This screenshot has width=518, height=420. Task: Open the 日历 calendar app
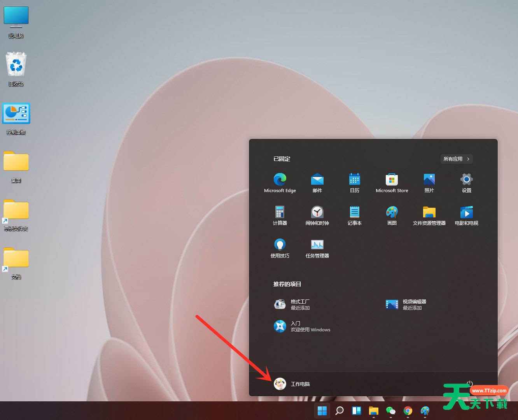[355, 183]
